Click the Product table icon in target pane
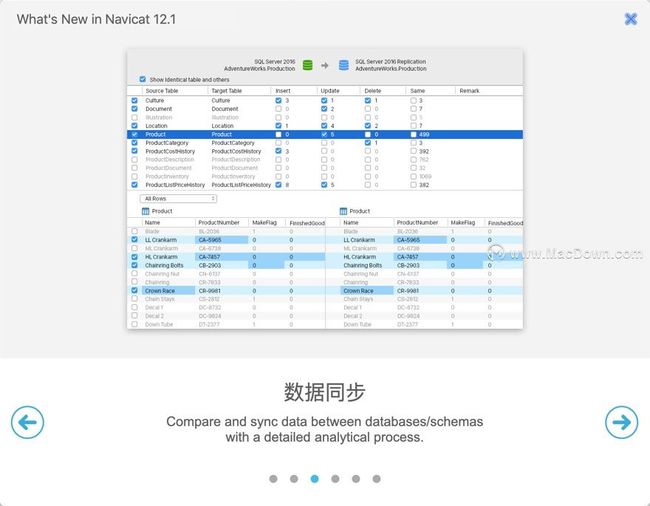The image size is (650, 506). [343, 211]
